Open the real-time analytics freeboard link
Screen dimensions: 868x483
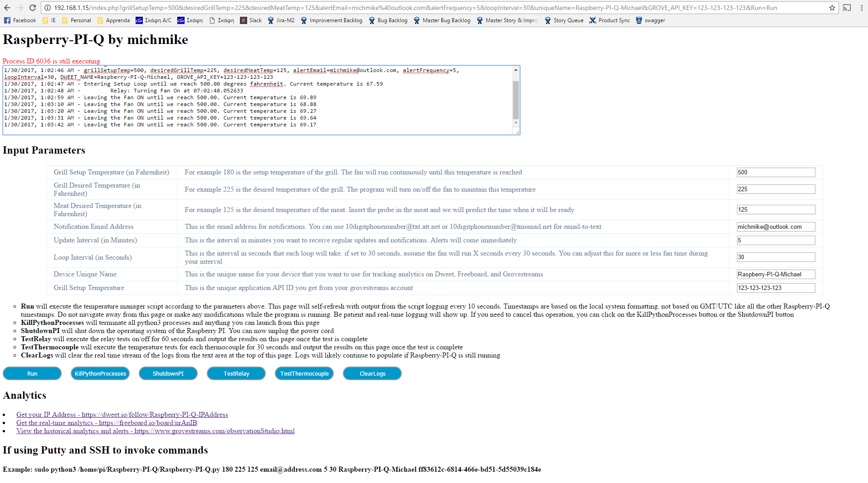[107, 423]
